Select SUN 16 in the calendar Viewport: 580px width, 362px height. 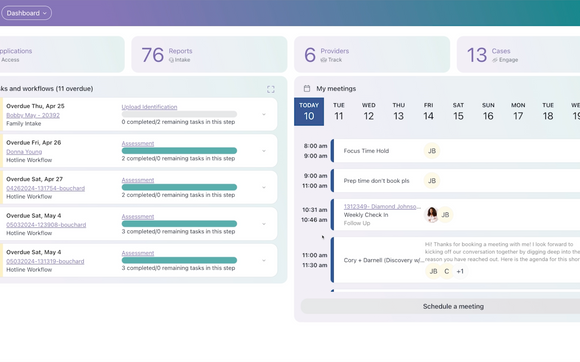[488, 112]
